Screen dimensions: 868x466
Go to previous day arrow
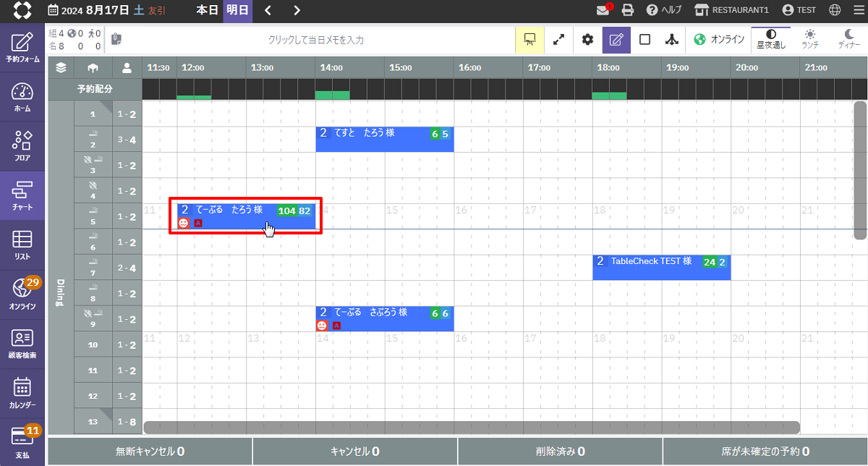(x=268, y=10)
